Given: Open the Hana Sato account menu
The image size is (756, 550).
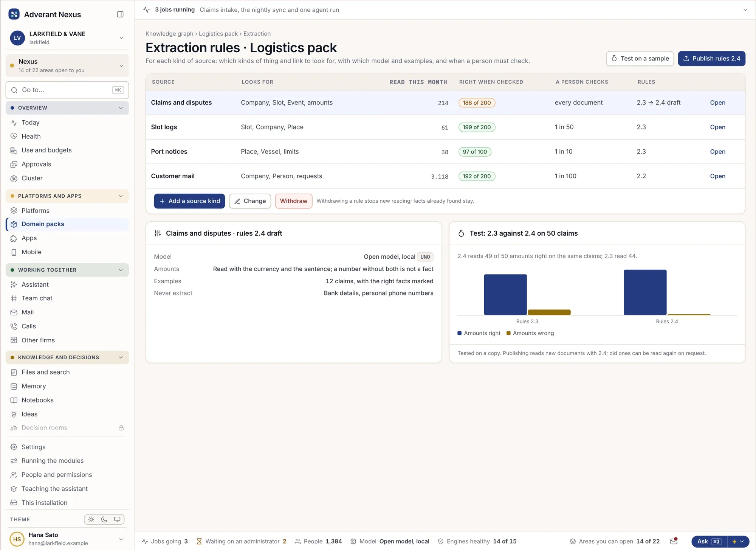Looking at the screenshot, I should point(67,539).
